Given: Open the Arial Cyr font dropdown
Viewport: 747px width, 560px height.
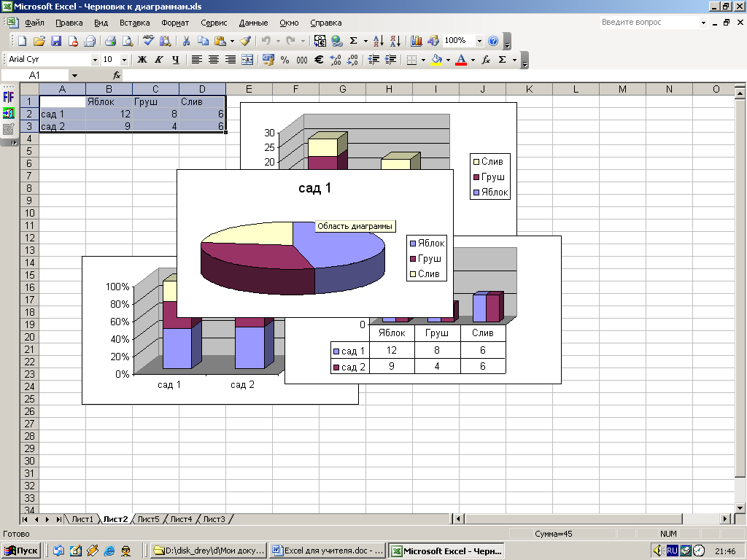Looking at the screenshot, I should pos(95,60).
